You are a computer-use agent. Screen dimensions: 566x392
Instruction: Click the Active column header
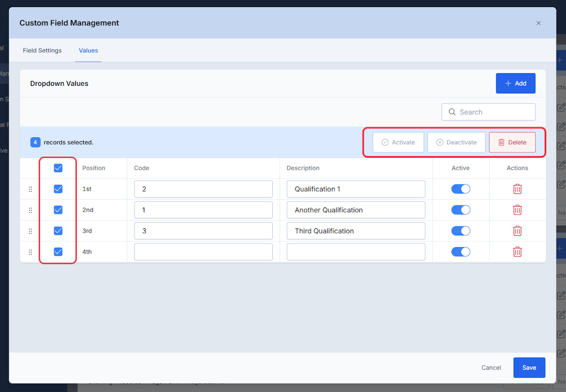coord(461,168)
